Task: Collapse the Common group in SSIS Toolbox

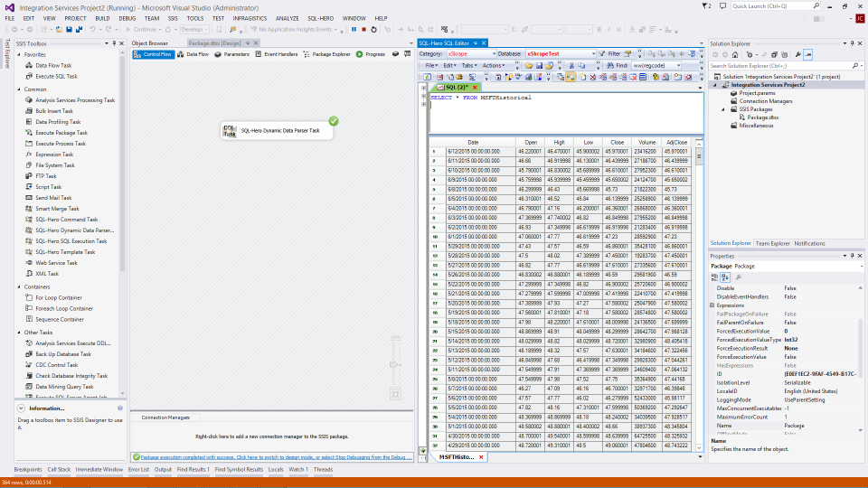Action: coord(19,89)
